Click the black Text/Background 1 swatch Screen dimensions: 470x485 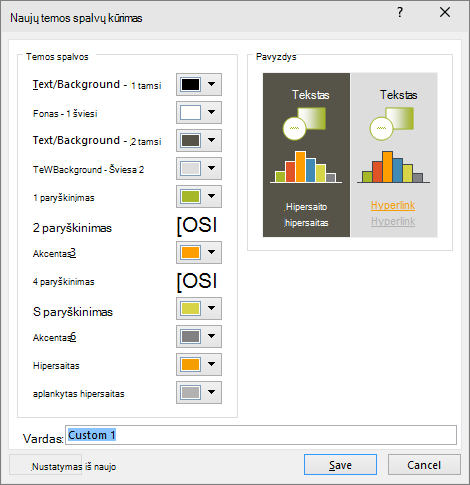click(190, 85)
